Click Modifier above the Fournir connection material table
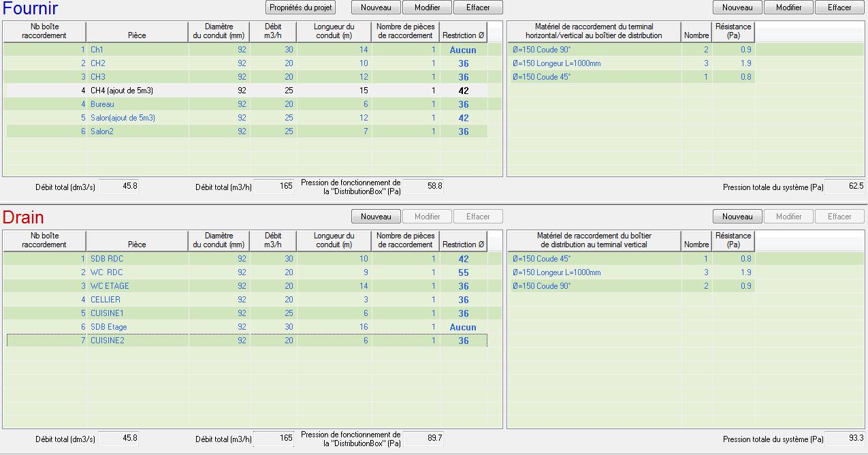This screenshot has height=455, width=868. [x=789, y=7]
